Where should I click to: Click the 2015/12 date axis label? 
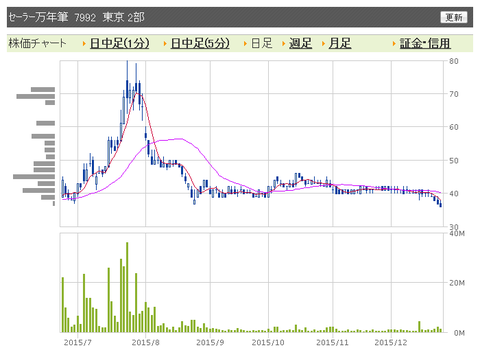(391, 342)
